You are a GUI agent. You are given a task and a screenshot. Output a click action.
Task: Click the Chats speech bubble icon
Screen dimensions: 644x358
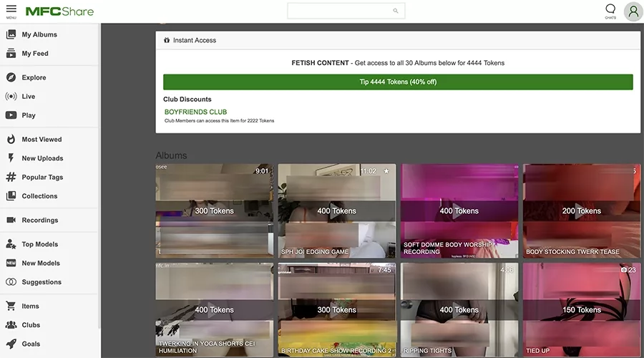pos(610,10)
